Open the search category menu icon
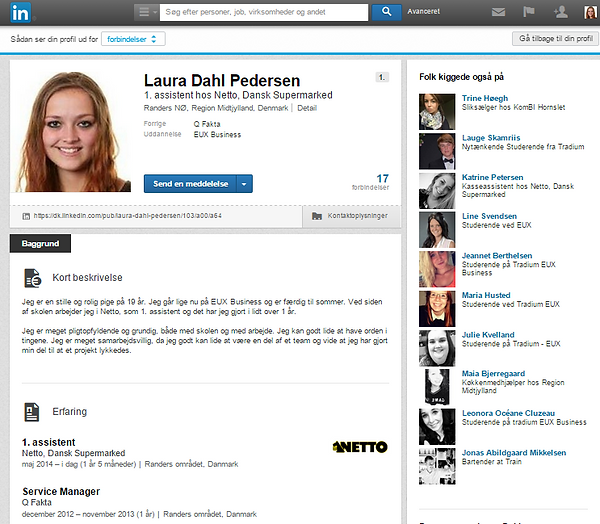 147,12
